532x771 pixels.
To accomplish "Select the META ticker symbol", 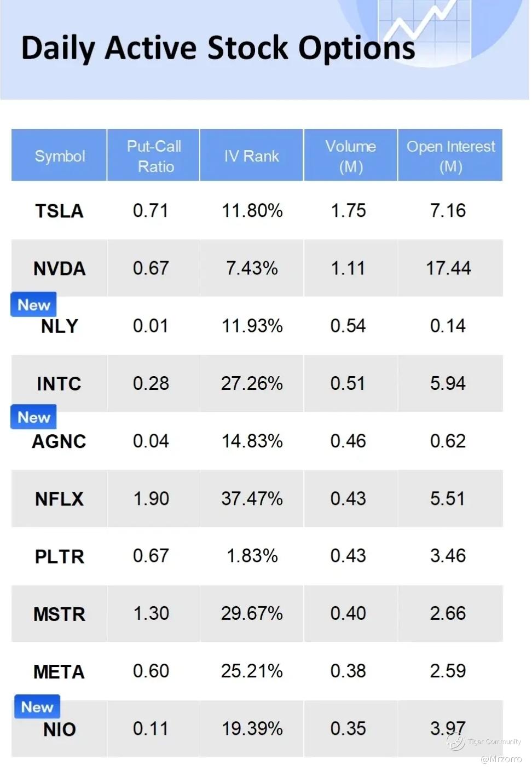I will (59, 671).
